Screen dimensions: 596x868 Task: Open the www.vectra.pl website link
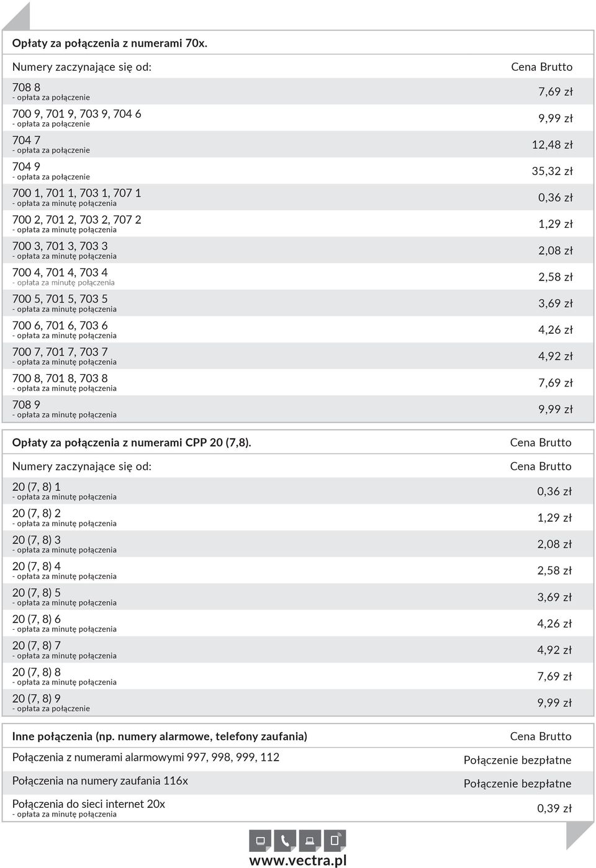coord(298,861)
